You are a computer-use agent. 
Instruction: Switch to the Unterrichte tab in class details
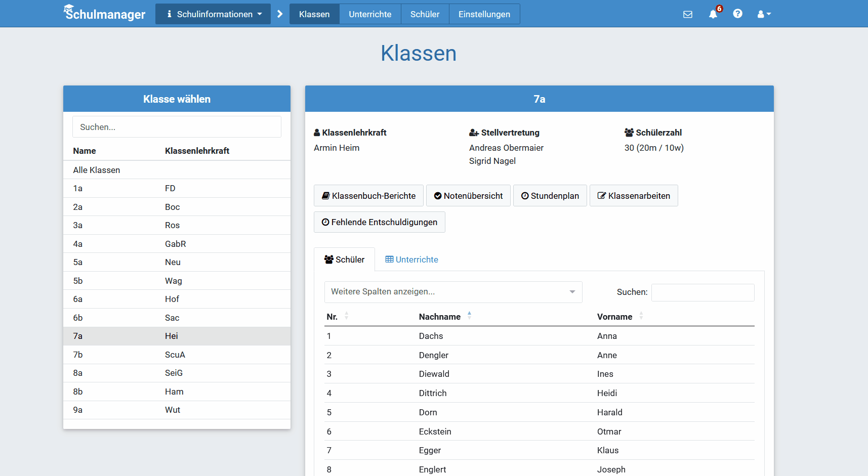pos(411,259)
